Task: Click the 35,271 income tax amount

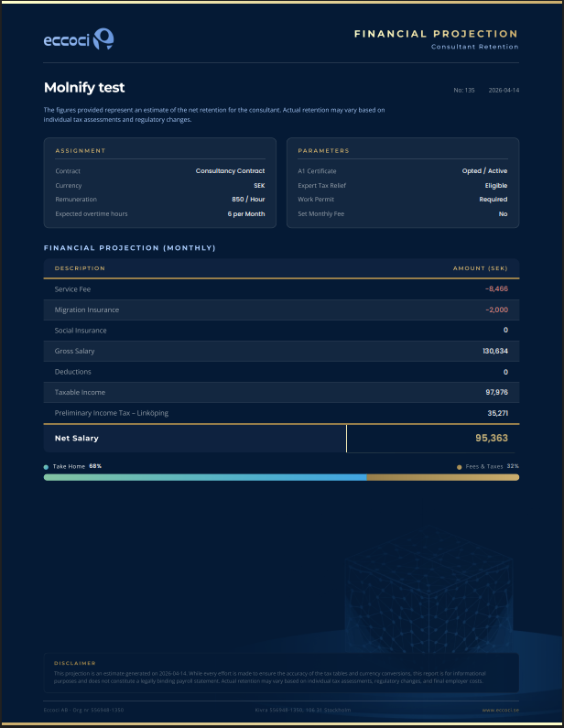Action: tap(497, 413)
